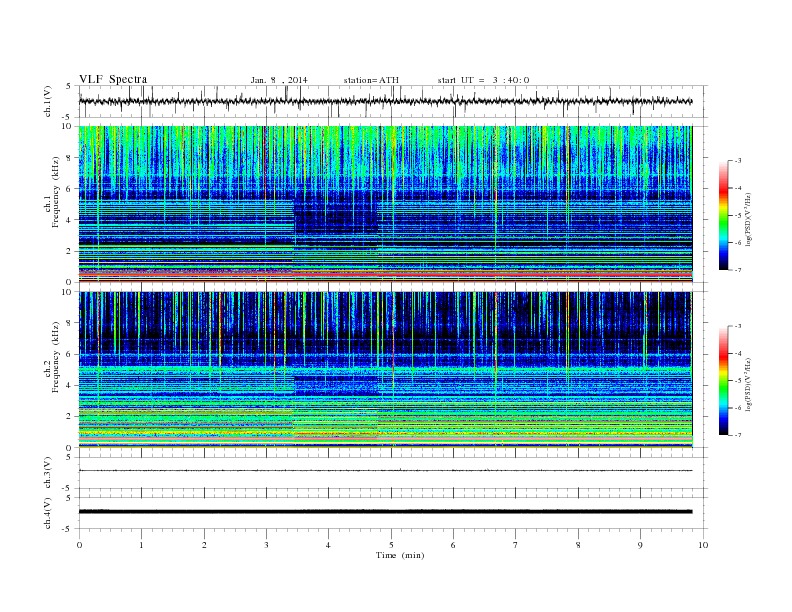Click the "-3" label on ch.2 colorbar
Image resolution: width=792 pixels, height=612 pixels.
pos(737,327)
